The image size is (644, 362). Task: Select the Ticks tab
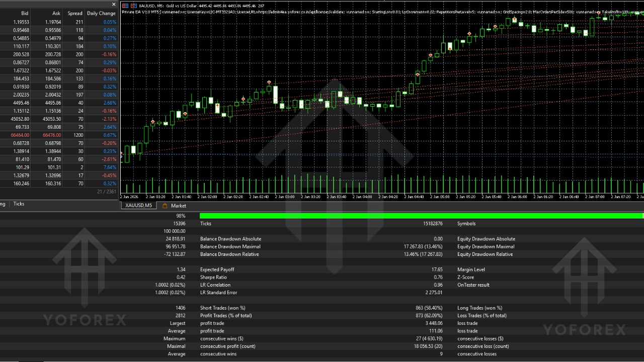click(x=19, y=204)
